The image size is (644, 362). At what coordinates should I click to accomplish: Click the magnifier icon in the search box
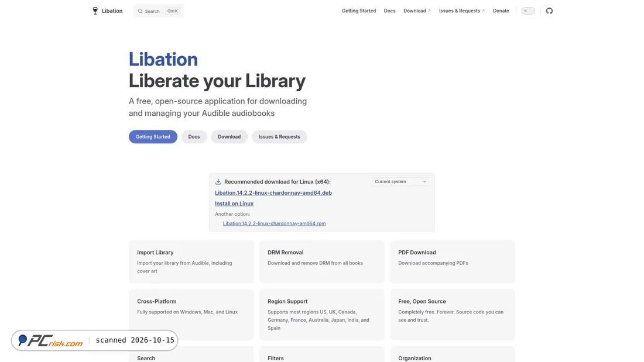[x=140, y=11]
